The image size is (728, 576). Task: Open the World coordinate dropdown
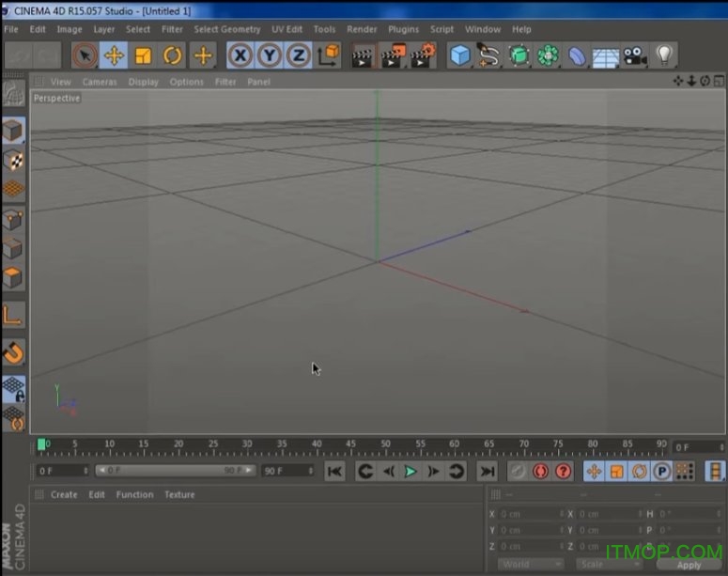pos(531,565)
